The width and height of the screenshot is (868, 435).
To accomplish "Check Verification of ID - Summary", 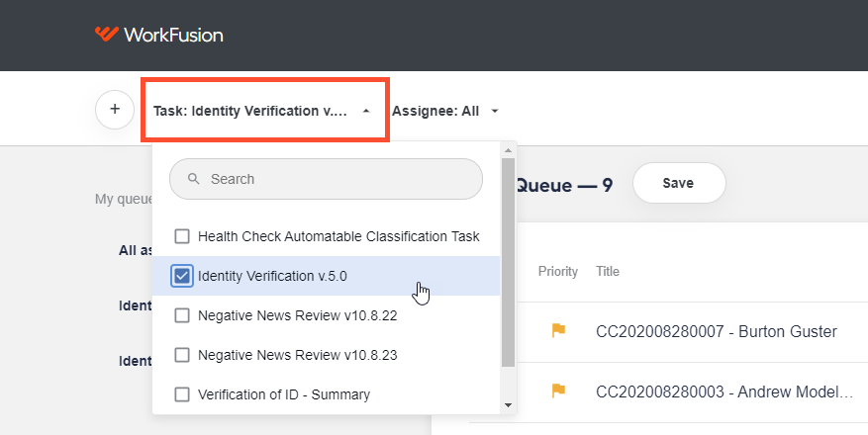I will tap(181, 394).
